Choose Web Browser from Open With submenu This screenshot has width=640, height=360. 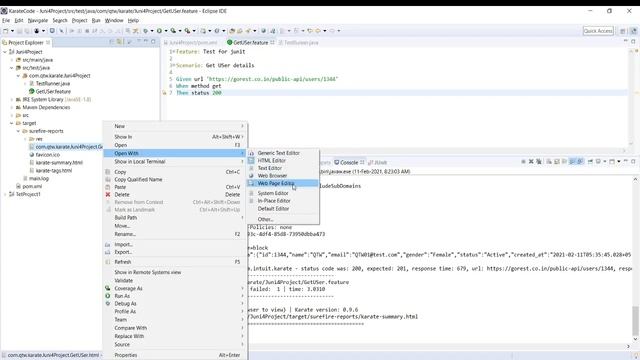(283, 176)
